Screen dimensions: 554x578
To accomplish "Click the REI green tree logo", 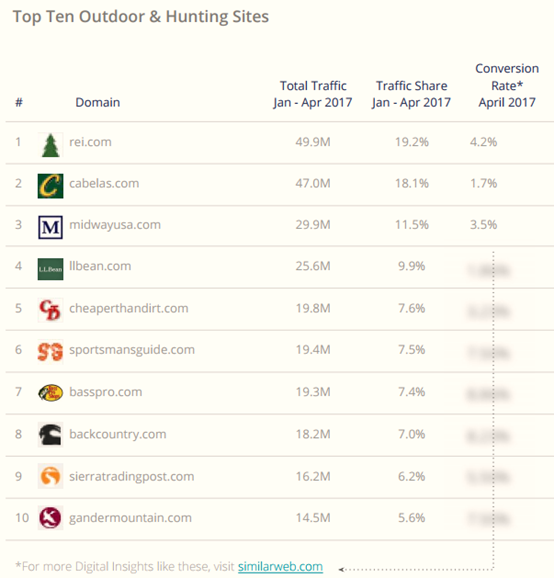I will tap(50, 145).
